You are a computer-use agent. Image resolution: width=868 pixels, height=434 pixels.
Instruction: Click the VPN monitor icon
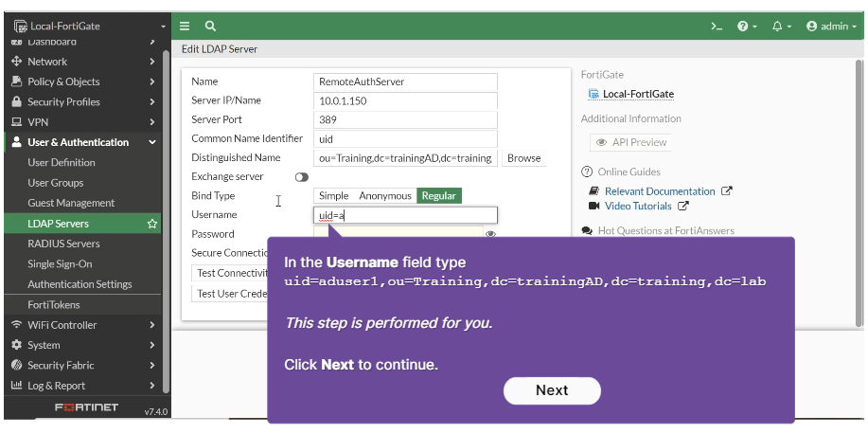[17, 122]
